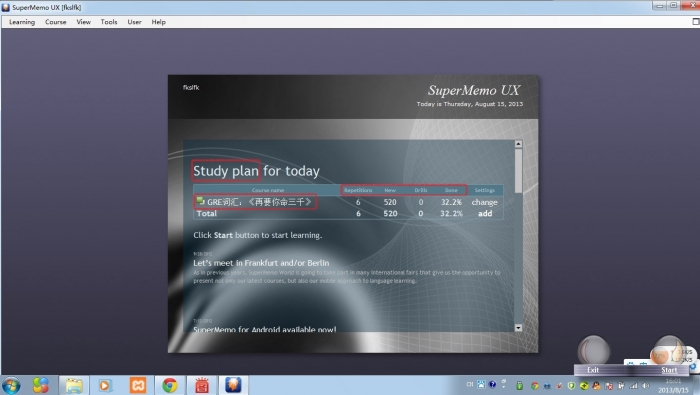Open the media player taskbar icon

[x=105, y=385]
